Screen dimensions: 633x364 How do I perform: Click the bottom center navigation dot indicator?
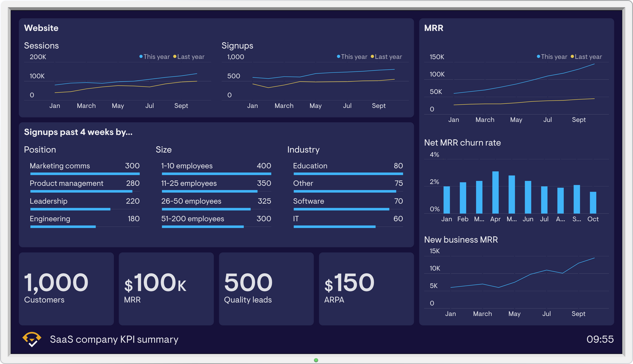pos(316,359)
